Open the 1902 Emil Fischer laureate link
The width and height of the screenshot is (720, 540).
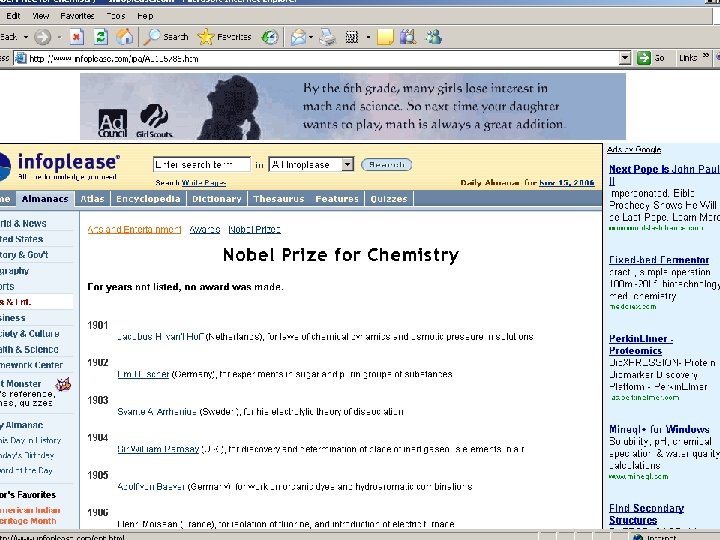pos(143,374)
